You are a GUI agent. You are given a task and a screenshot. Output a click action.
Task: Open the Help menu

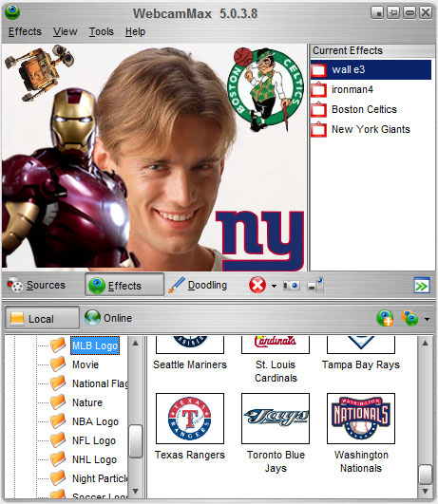point(135,31)
